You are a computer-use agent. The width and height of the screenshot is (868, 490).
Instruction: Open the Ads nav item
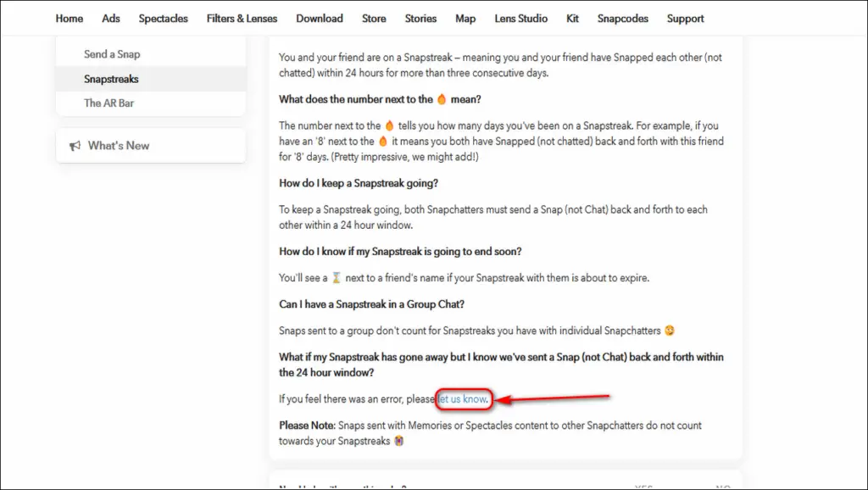click(x=111, y=19)
